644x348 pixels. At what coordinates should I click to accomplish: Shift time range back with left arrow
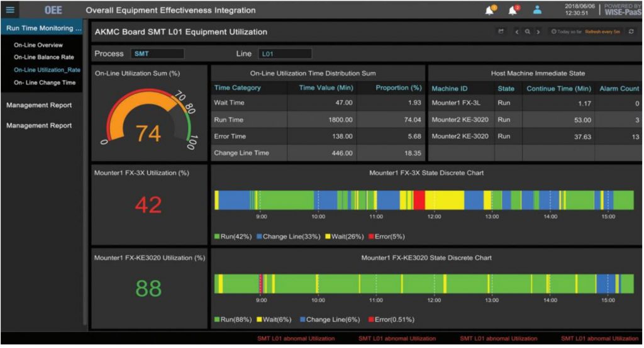click(517, 32)
